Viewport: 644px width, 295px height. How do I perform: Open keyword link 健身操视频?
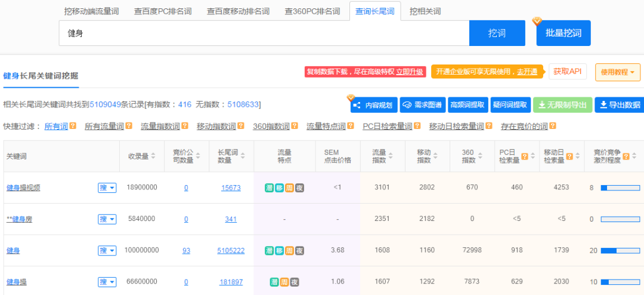[23, 188]
